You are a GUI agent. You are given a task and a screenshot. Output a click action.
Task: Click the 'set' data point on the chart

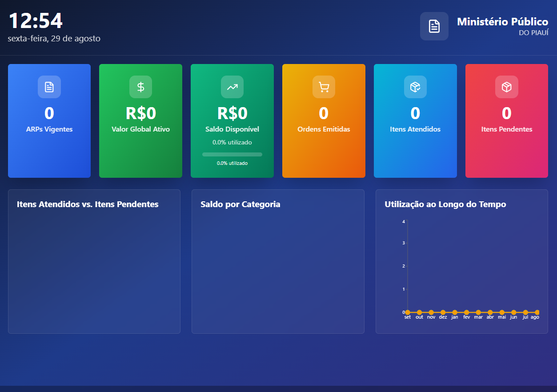408,312
